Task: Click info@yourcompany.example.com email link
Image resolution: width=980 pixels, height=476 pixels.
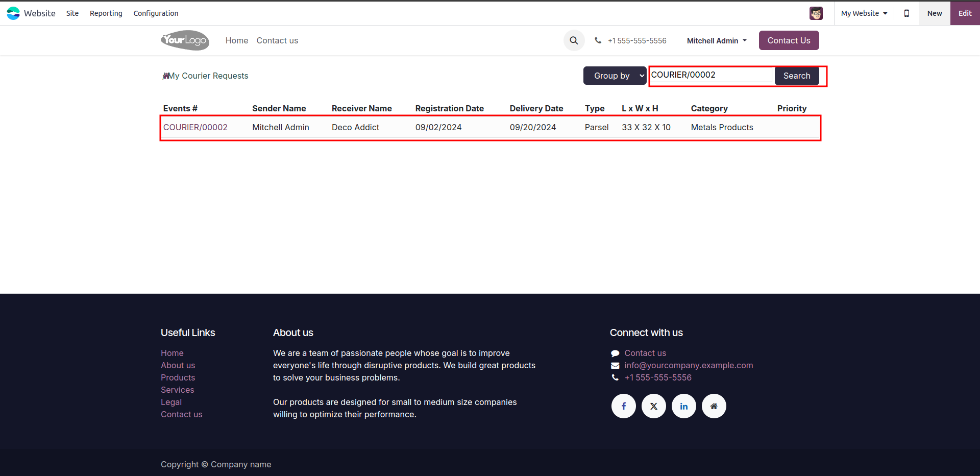Action: tap(689, 365)
